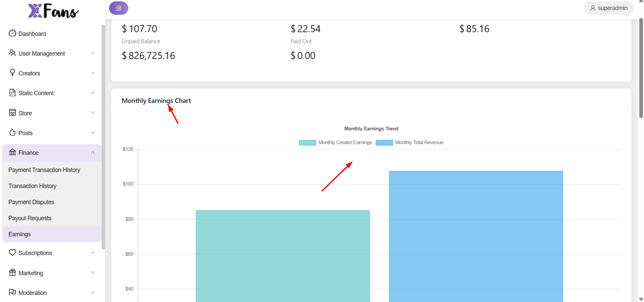Viewport: 644px width, 302px height.
Task: Go to Payment Disputes page
Action: pyautogui.click(x=31, y=202)
